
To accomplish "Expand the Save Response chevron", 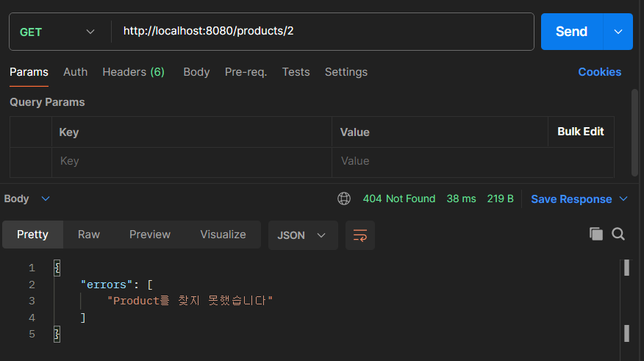I will point(623,199).
